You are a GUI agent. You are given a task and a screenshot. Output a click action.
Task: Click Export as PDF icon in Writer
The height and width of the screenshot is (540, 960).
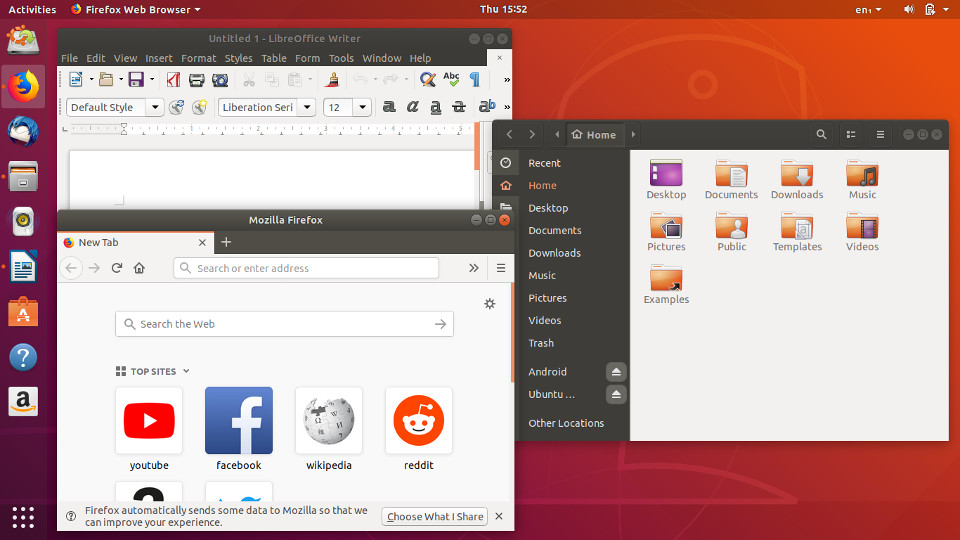[173, 80]
